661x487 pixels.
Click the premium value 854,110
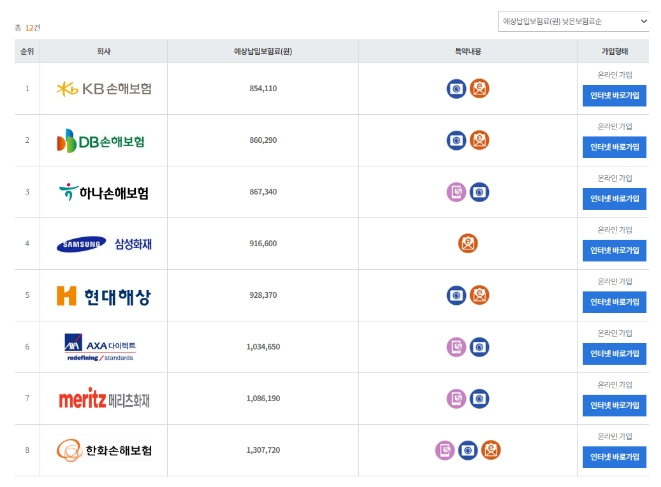tap(263, 89)
